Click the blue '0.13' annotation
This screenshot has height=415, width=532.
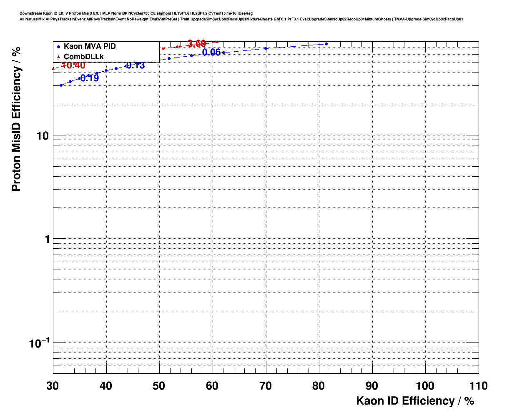point(136,65)
